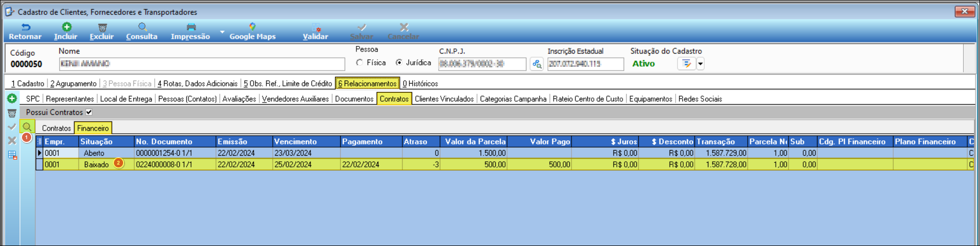Click the Pagamento date 22/02/2024 cell
980x246 pixels.
(x=371, y=164)
